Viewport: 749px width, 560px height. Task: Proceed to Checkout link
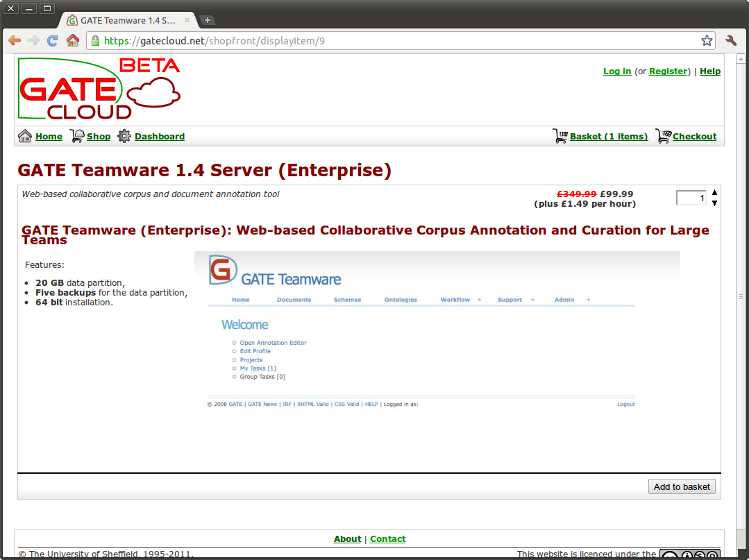click(695, 137)
